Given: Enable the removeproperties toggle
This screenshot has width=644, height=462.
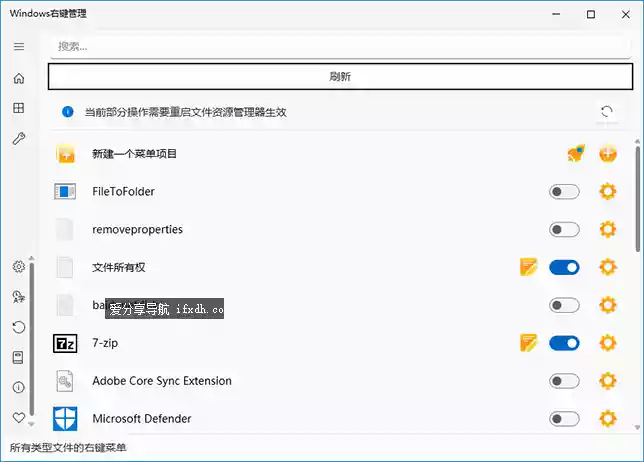Looking at the screenshot, I should click(564, 230).
